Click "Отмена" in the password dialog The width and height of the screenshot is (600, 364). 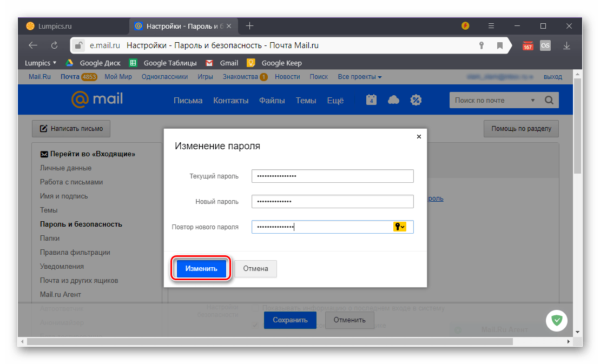click(x=256, y=269)
